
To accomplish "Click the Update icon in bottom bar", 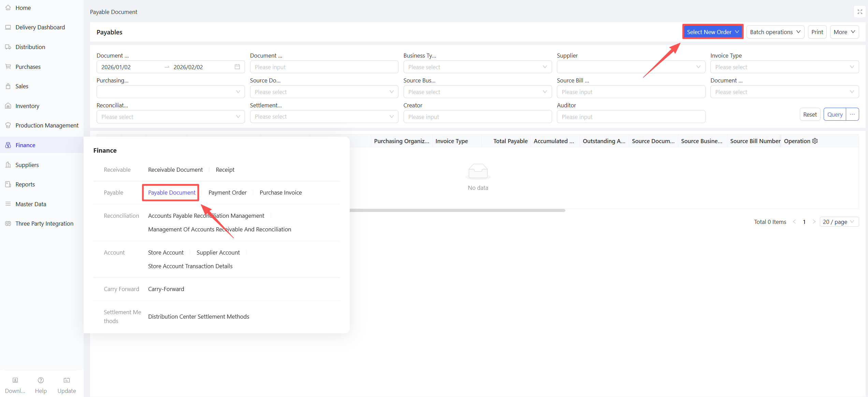I will click(x=67, y=380).
